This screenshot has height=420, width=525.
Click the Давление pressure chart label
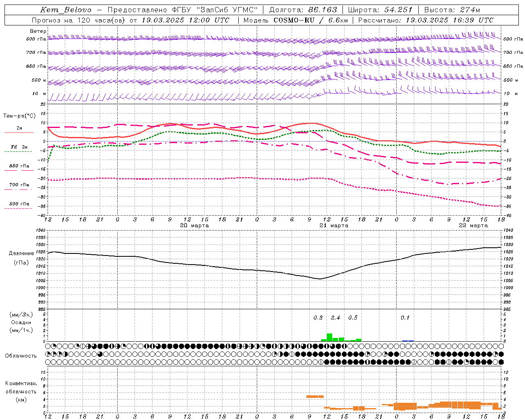(21, 253)
